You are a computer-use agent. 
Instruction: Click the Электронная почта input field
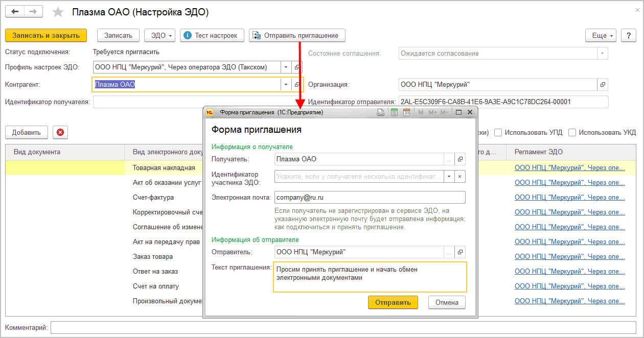point(370,197)
